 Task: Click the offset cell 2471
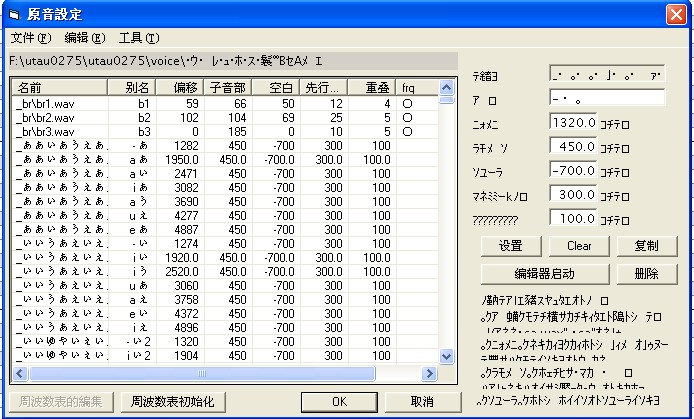coord(186,174)
